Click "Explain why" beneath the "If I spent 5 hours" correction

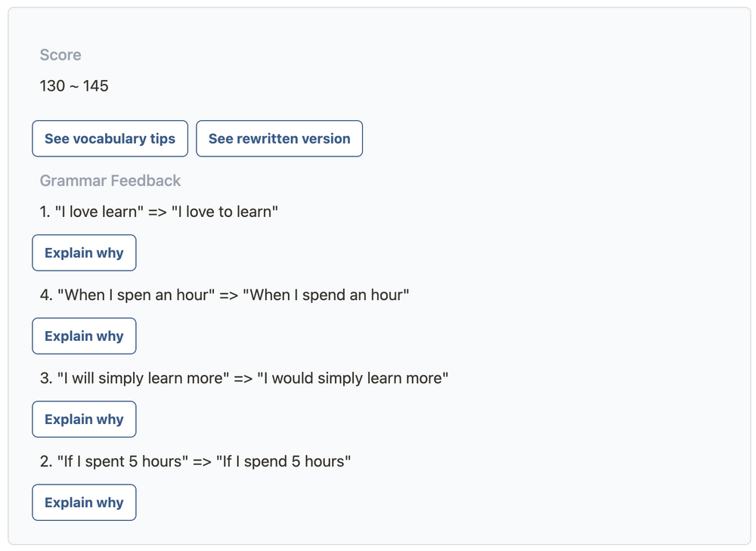tap(84, 502)
